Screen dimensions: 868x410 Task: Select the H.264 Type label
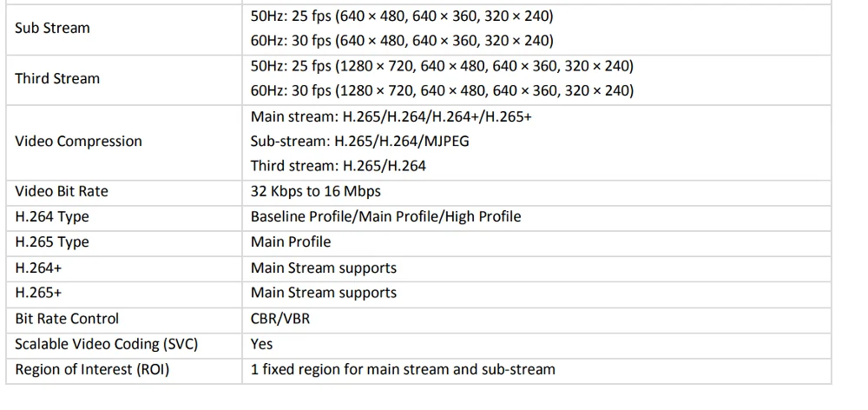click(52, 216)
